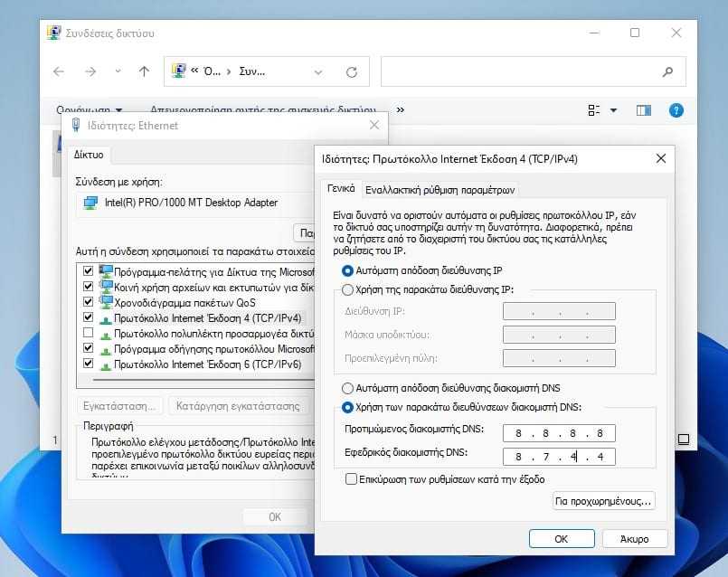Confirm TCP/IPv4 settings with OK
Viewport: 728px width, 577px height.
tap(562, 539)
